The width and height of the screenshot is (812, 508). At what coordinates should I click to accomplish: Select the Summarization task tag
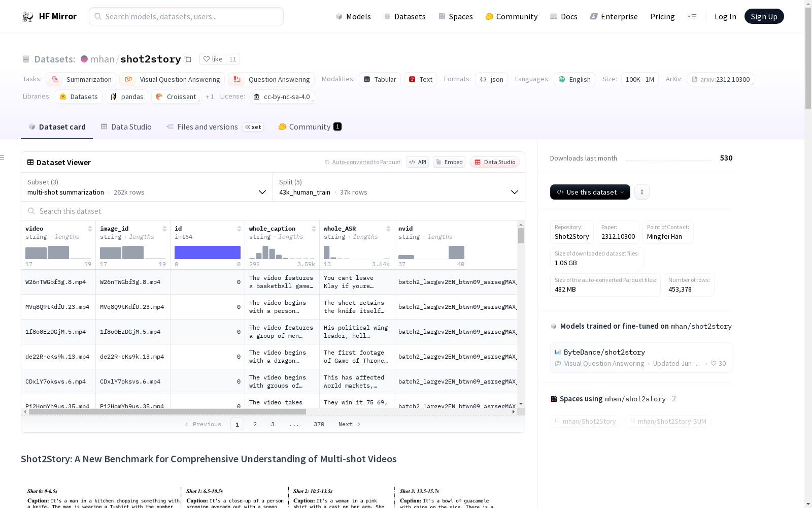click(81, 79)
